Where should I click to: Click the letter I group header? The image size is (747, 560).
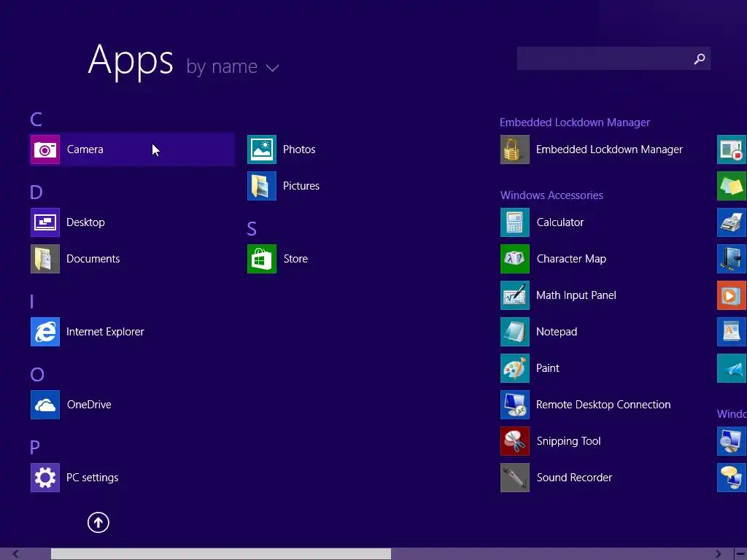[32, 302]
